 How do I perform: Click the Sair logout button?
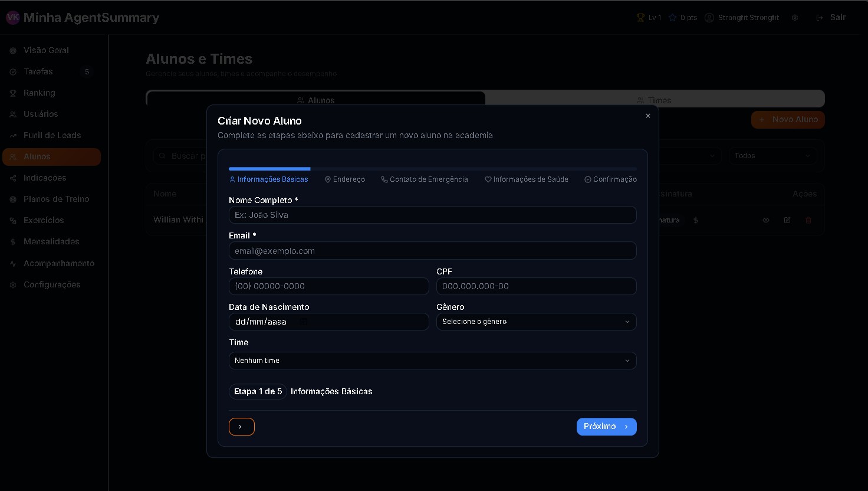(x=831, y=18)
